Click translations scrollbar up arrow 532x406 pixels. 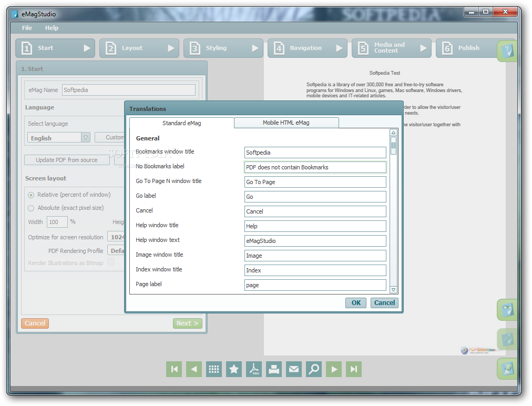tap(393, 133)
